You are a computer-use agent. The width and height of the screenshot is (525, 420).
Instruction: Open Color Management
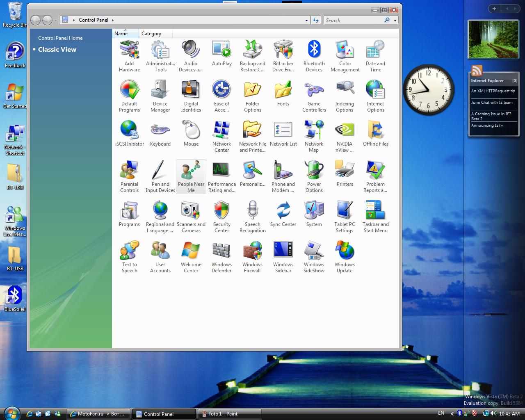click(x=345, y=56)
